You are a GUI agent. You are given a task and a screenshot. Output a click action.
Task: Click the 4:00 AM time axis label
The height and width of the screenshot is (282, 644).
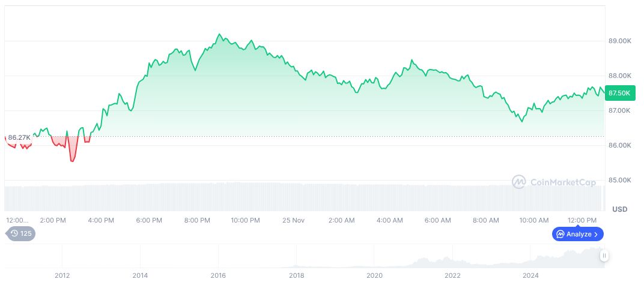(389, 220)
